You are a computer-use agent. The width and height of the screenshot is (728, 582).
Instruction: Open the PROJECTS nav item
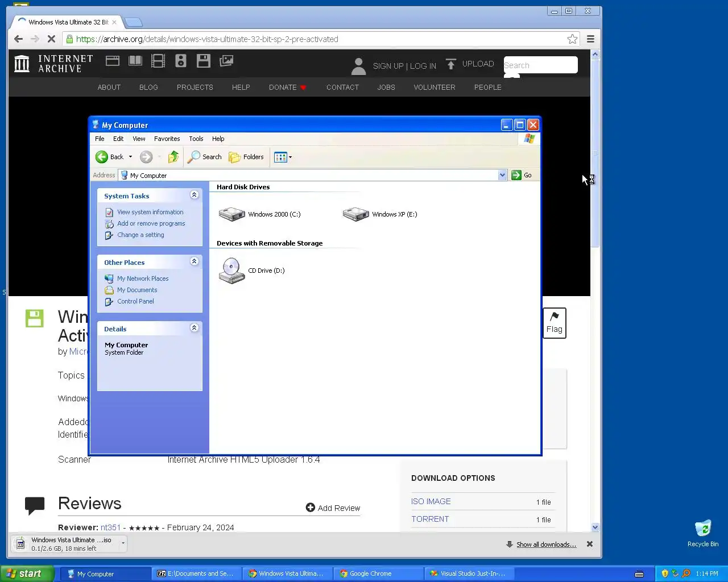pyautogui.click(x=195, y=87)
